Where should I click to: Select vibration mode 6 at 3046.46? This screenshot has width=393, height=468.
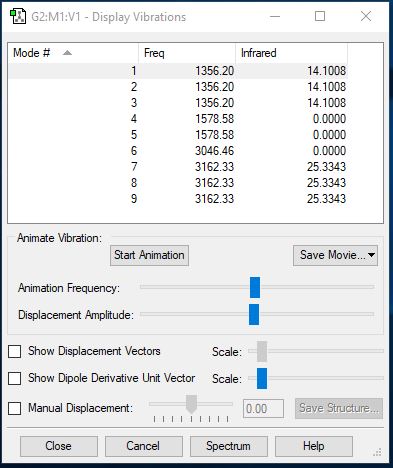(x=178, y=151)
